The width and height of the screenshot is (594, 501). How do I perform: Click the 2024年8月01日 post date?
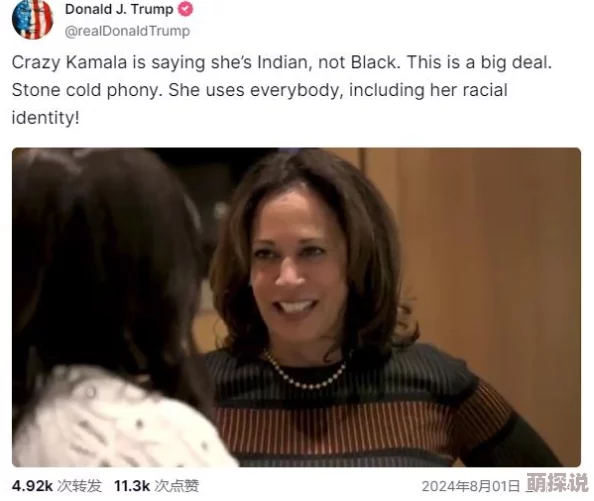[471, 486]
